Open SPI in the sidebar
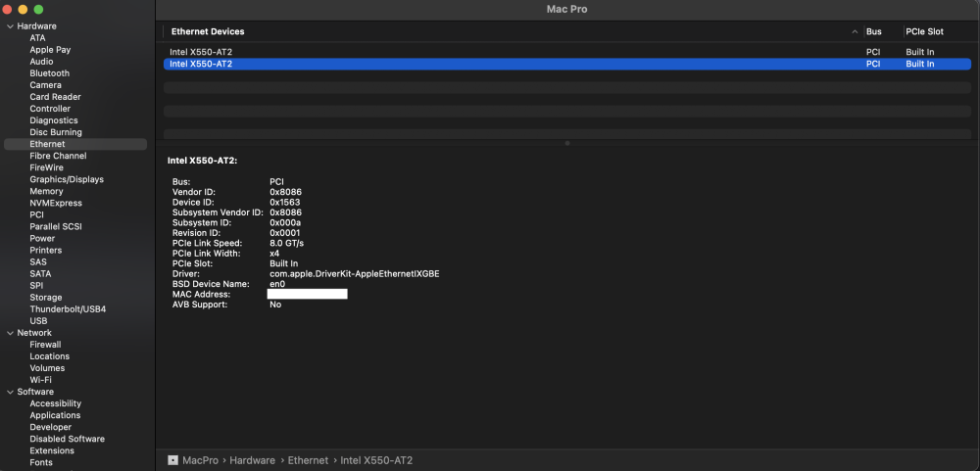This screenshot has height=471, width=980. pos(36,286)
